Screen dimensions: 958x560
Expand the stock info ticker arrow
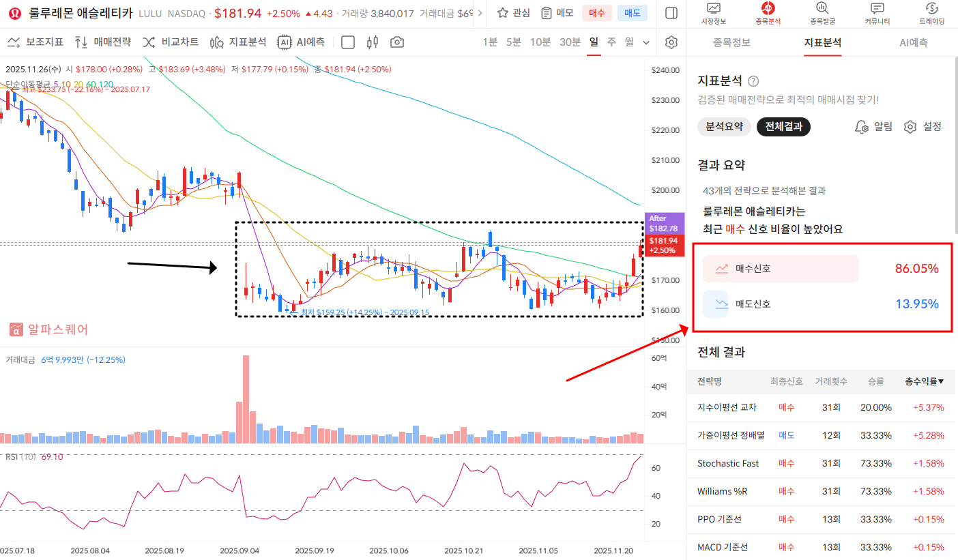pos(481,13)
